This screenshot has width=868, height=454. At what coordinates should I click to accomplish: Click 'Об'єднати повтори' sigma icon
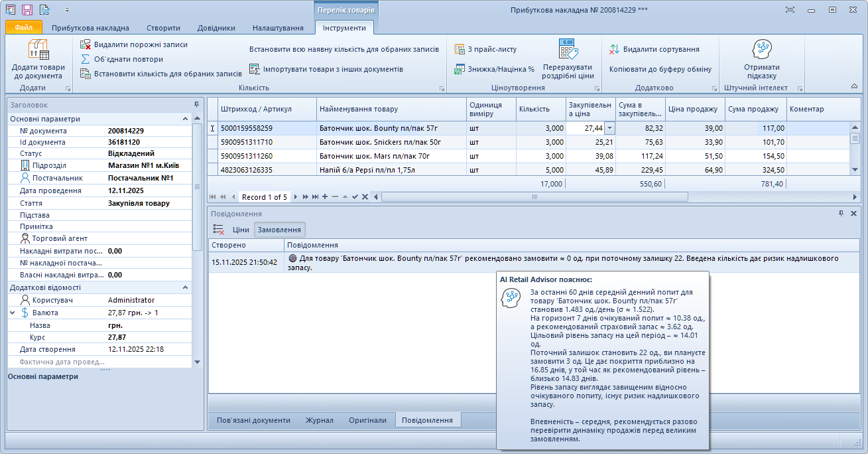pos(86,59)
